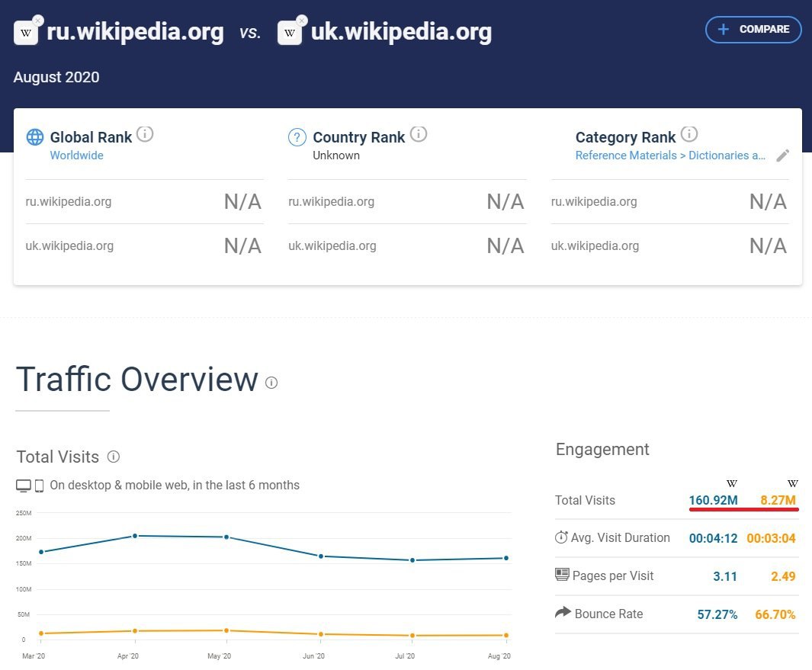Click the question mark icon beside Country Rank
812x670 pixels.
pyautogui.click(x=297, y=137)
